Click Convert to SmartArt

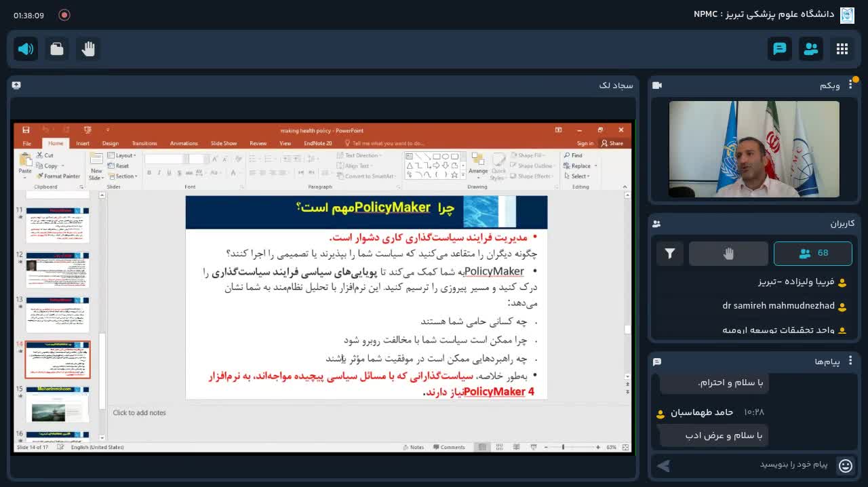366,176
